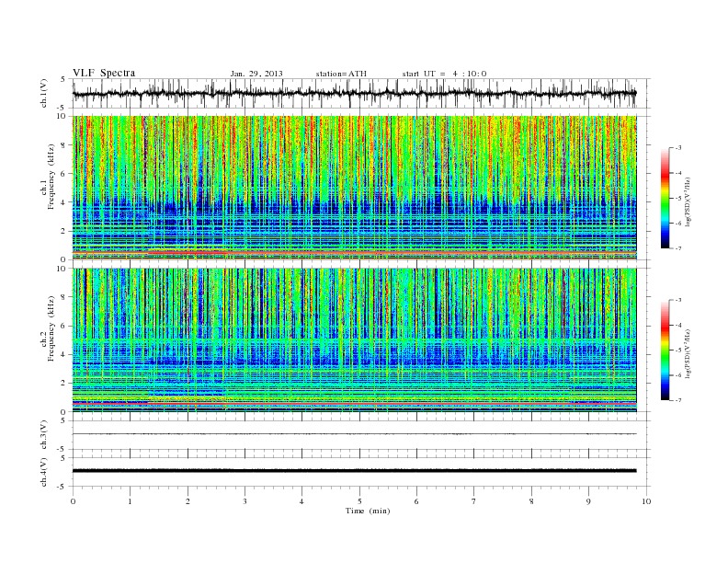728x563 pixels.
Task: Click the "-6" label on ch.2 colorbar
Action: [678, 375]
